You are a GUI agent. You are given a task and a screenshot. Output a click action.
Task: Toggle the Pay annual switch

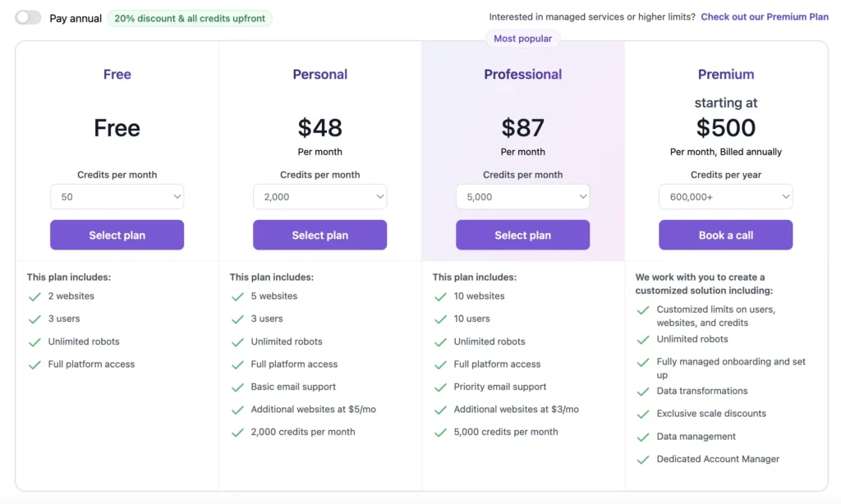point(28,17)
